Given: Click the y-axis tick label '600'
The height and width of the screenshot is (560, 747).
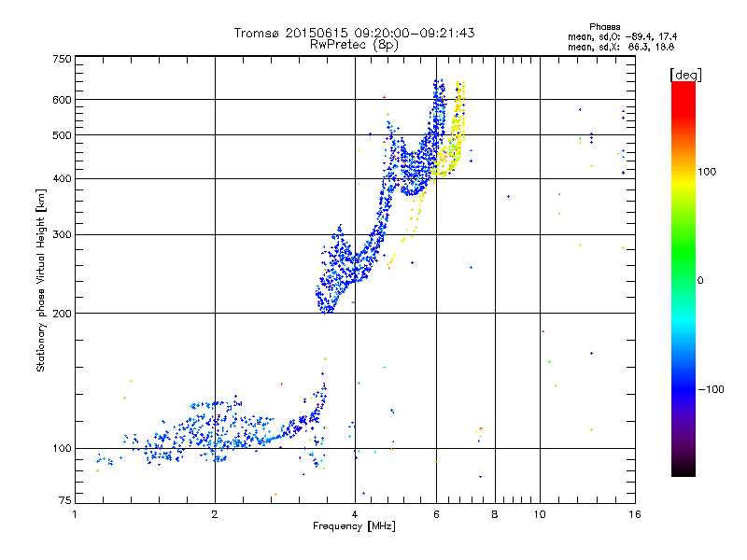Looking at the screenshot, I should [x=63, y=100].
